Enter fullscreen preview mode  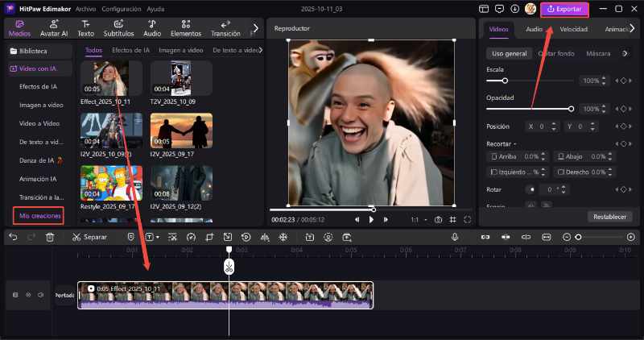point(467,219)
